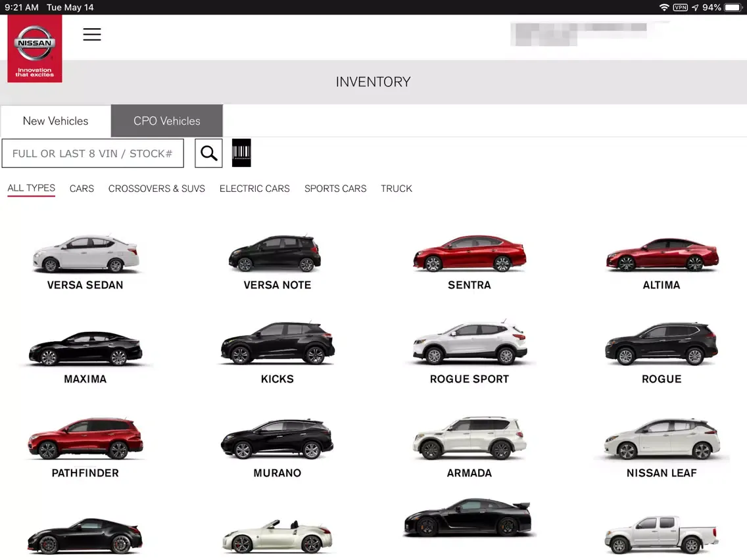Select the black GT-R image

pyautogui.click(x=468, y=518)
